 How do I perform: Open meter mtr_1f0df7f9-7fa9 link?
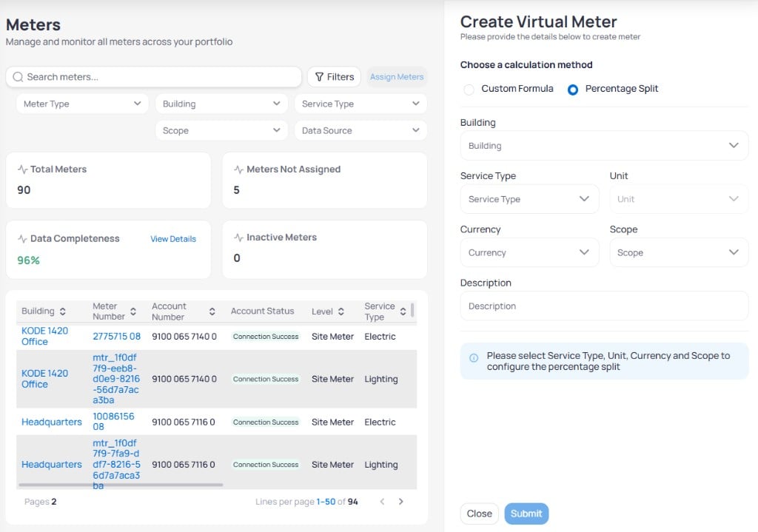coord(116,465)
